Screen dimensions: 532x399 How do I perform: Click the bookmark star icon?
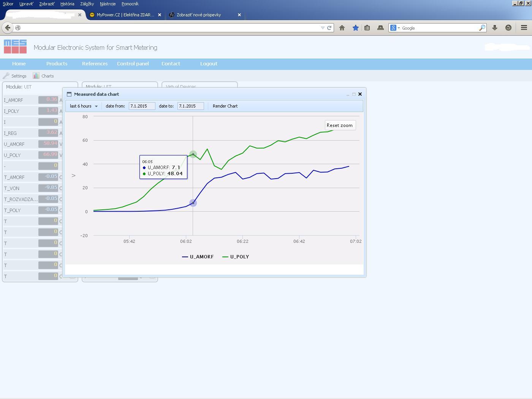pos(355,28)
